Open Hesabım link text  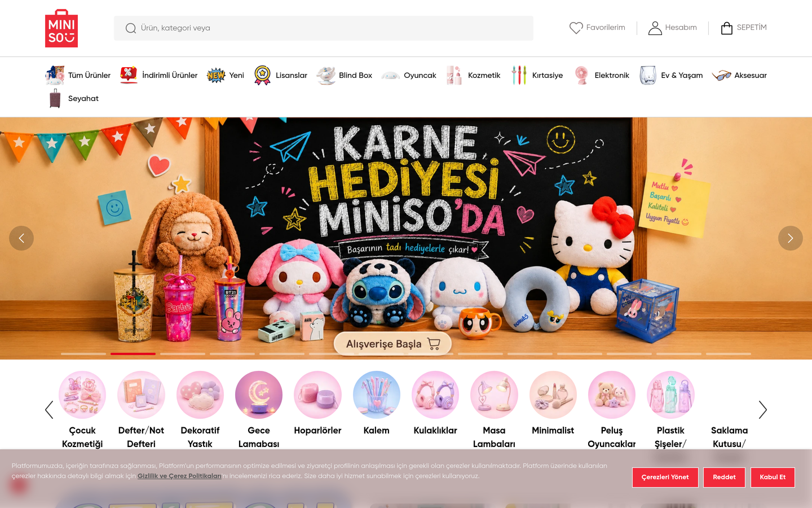681,28
